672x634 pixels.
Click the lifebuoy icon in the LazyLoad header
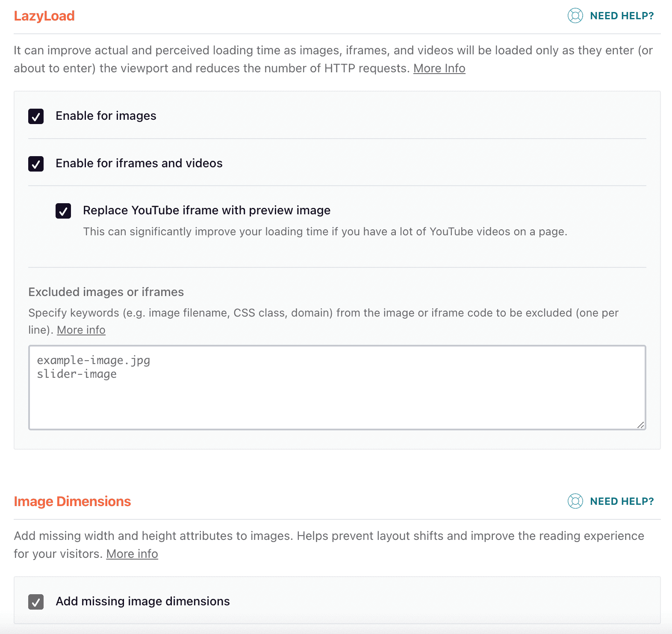click(x=575, y=16)
